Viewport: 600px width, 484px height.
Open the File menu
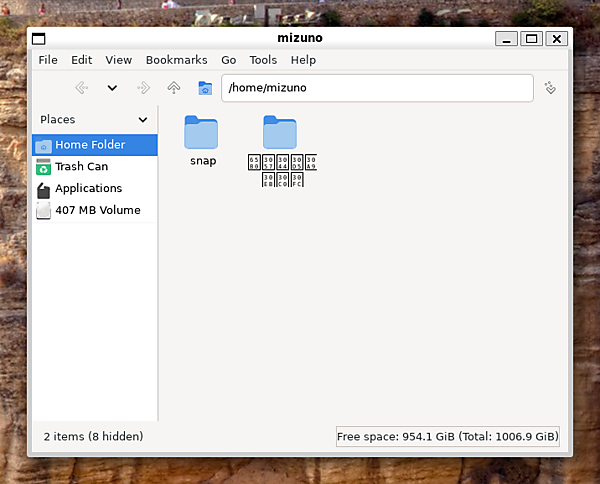coord(48,60)
